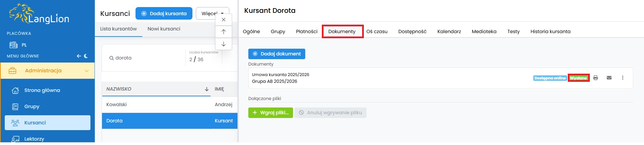This screenshot has height=145, width=644.
Task: Select the Kowalski Andrzej row
Action: (x=169, y=104)
